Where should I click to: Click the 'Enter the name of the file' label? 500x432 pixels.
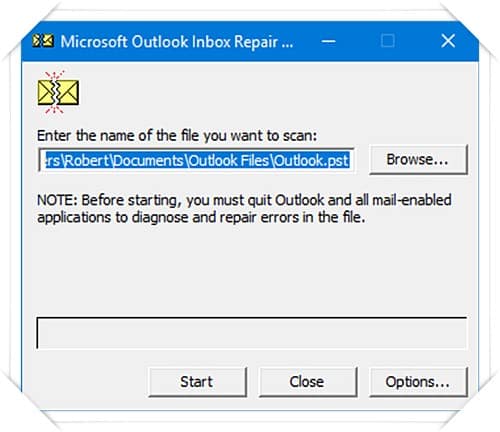(177, 136)
